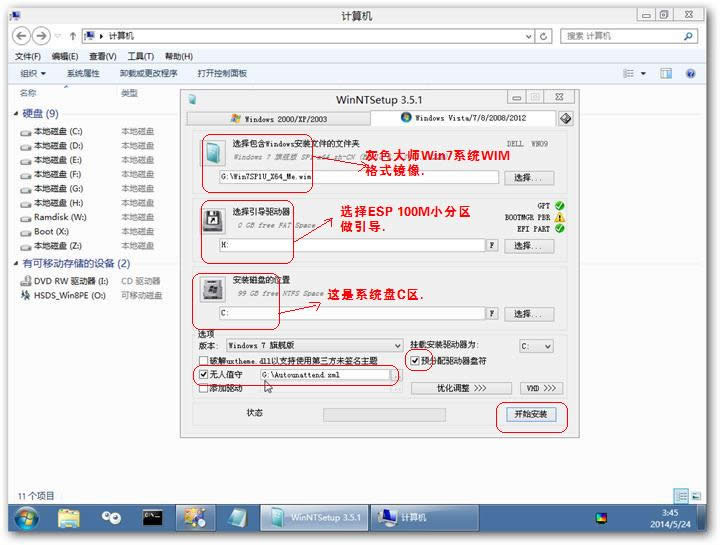
Task: Open File Explorer from the taskbar
Action: coord(68,518)
